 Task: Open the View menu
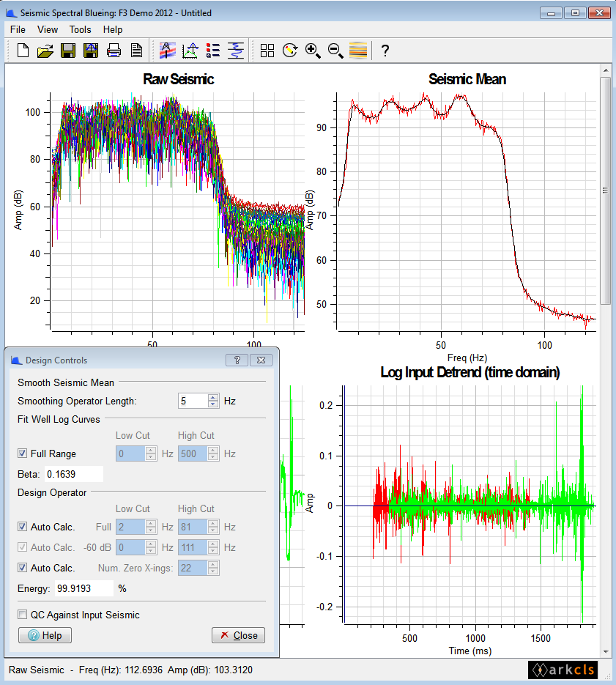[x=48, y=29]
